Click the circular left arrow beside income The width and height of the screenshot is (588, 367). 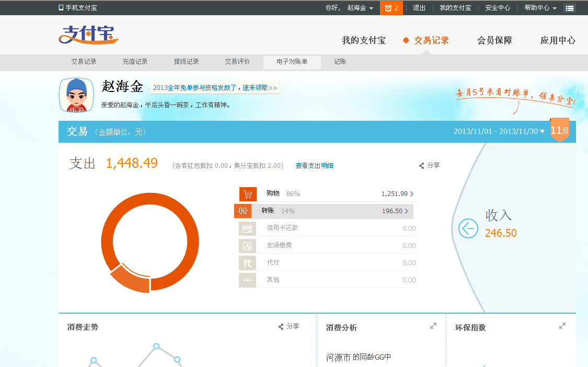point(468,228)
